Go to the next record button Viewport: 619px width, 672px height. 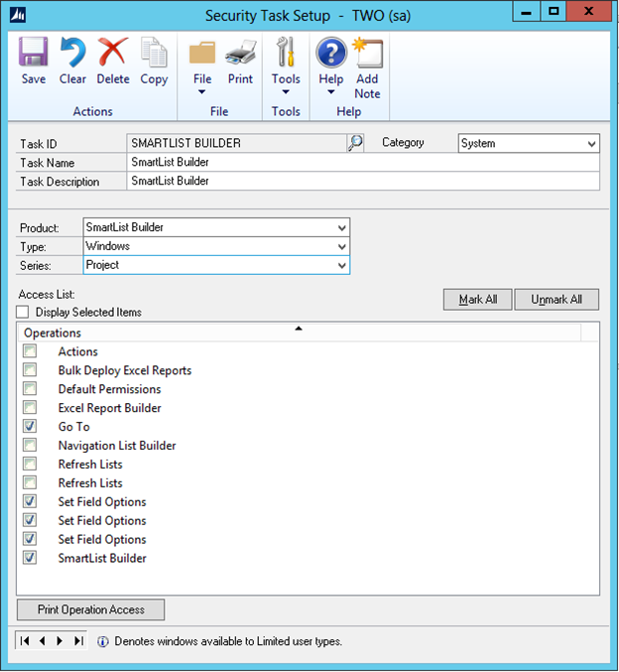[x=60, y=640]
